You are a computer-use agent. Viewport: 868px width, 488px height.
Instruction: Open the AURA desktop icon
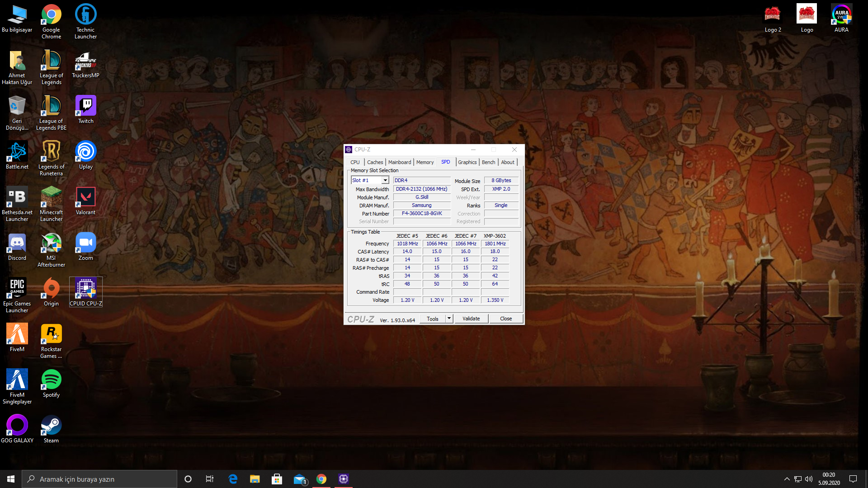(x=841, y=19)
